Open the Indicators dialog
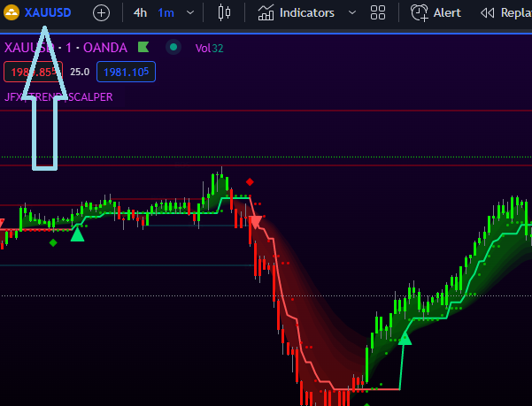Image resolution: width=532 pixels, height=406 pixels. pyautogui.click(x=297, y=13)
